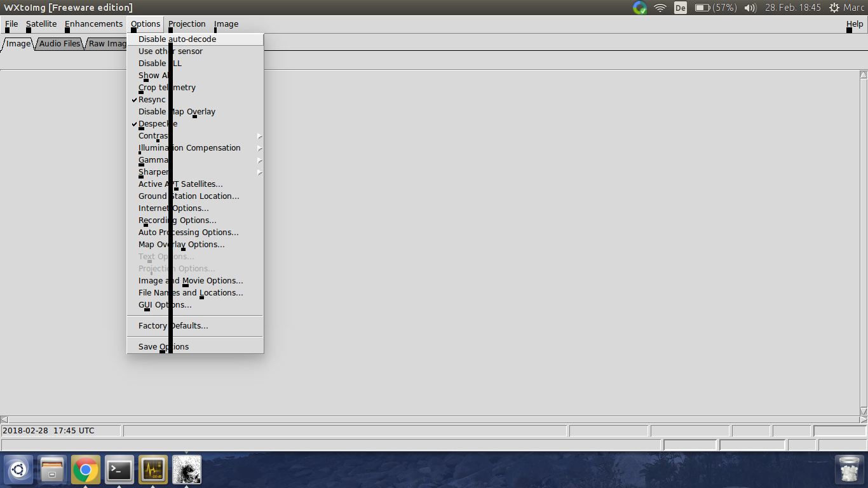This screenshot has width=868, height=488.
Task: Toggle the checked Resync option
Action: 195,100
